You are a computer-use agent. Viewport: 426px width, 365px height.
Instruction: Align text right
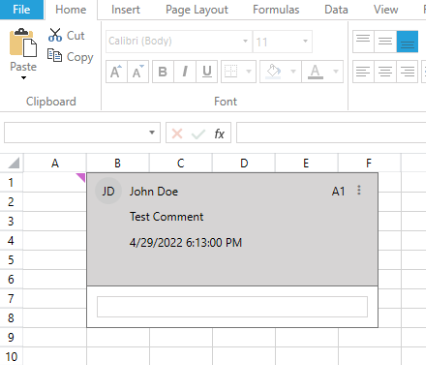(x=407, y=71)
